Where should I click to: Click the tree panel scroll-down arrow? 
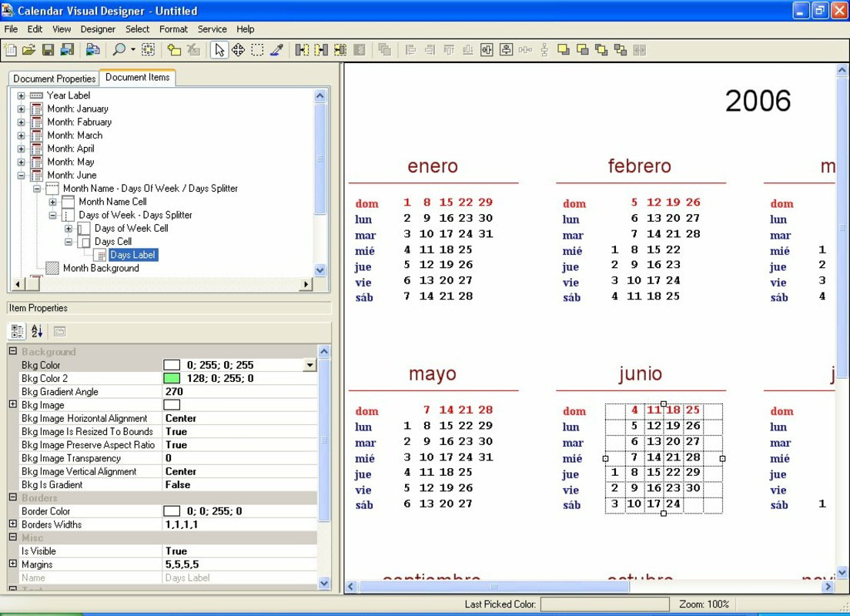point(320,270)
